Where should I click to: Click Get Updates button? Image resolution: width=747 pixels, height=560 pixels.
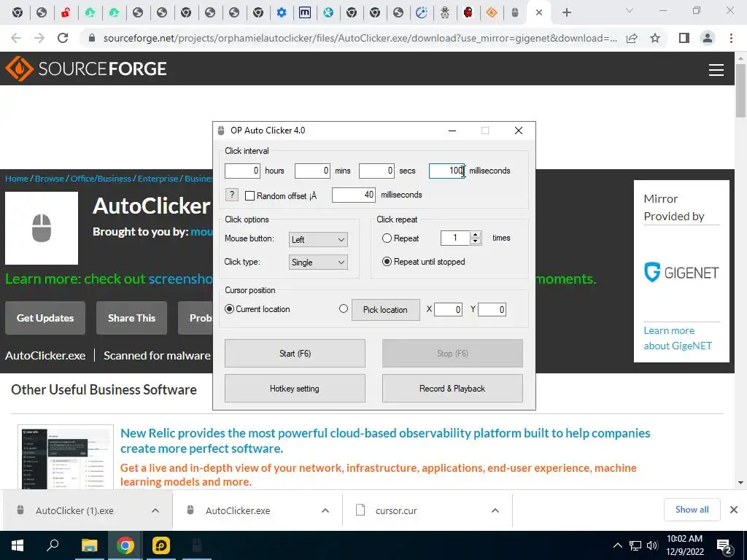pos(45,318)
